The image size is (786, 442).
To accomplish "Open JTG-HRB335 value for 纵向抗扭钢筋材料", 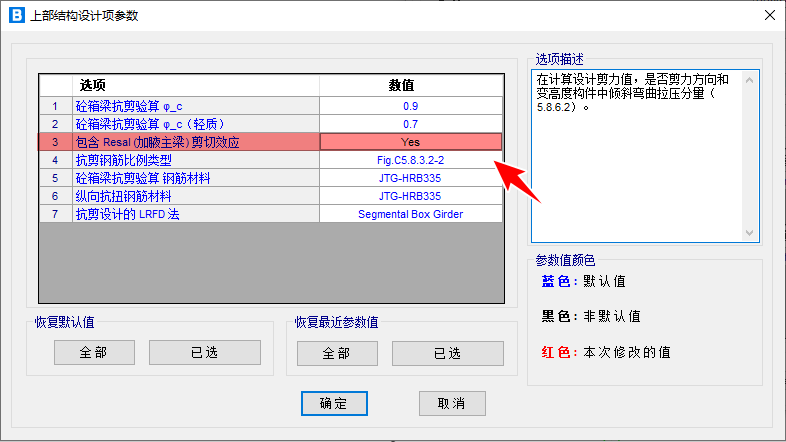I will (x=410, y=196).
